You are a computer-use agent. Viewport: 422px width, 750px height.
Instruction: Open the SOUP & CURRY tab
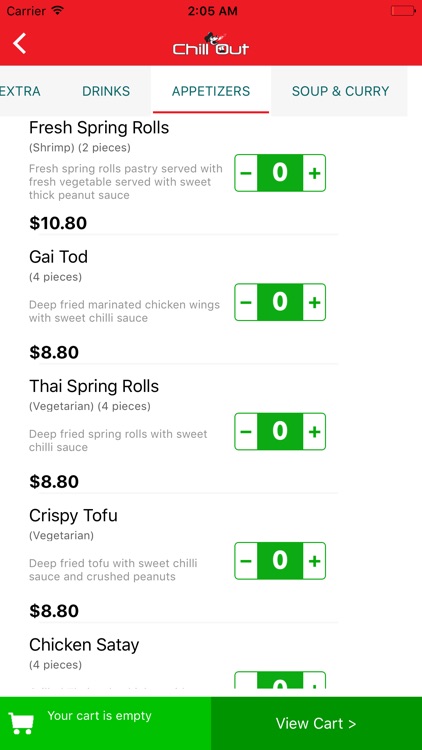pyautogui.click(x=340, y=91)
